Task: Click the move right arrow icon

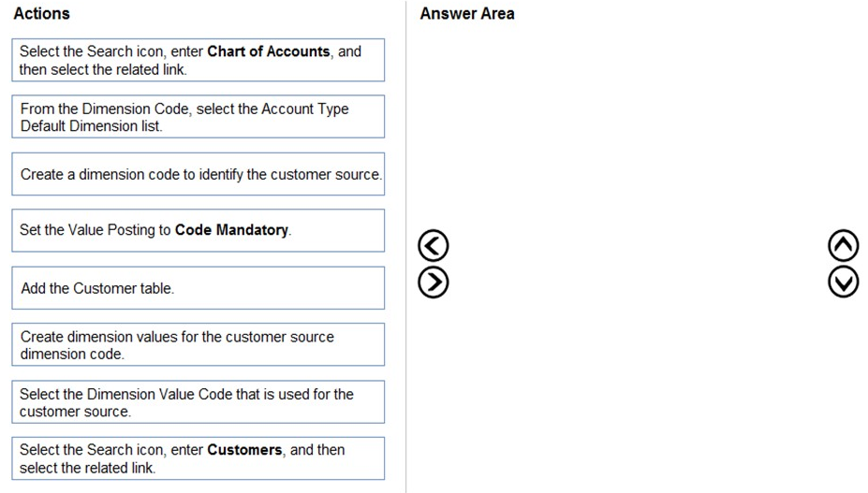Action: tap(433, 282)
